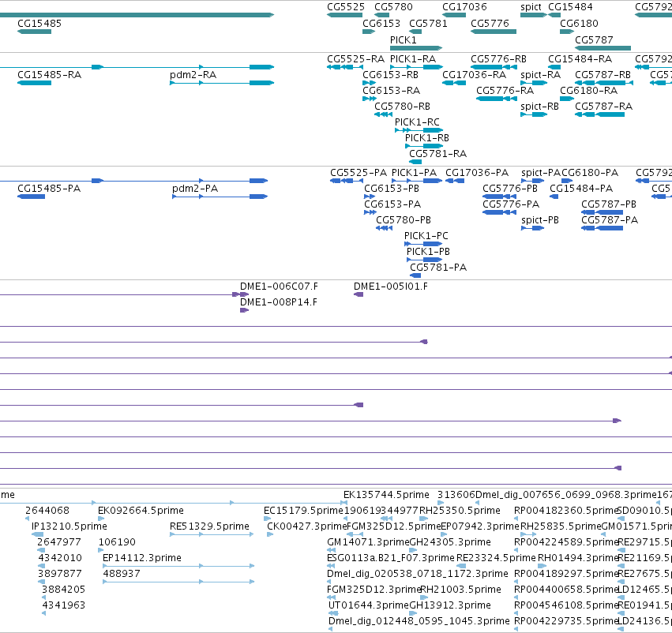
Task: Click the PICK1-RA transcript label
Action: click(413, 58)
